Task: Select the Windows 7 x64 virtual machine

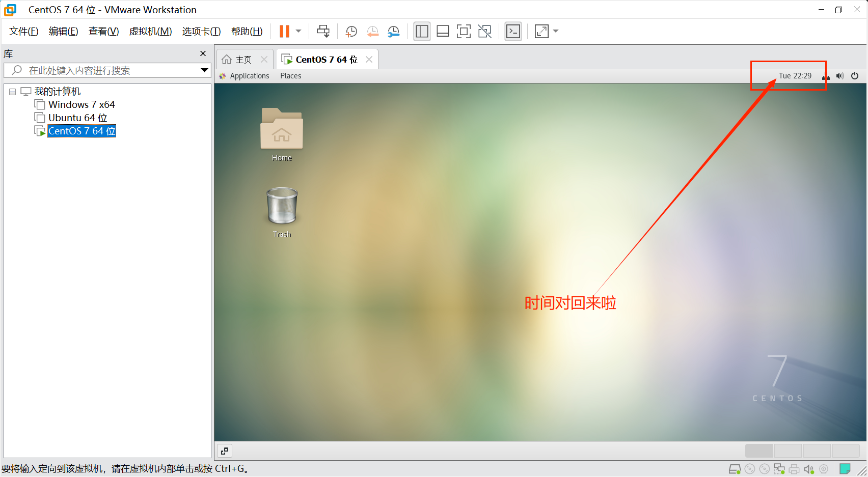Action: 82,104
